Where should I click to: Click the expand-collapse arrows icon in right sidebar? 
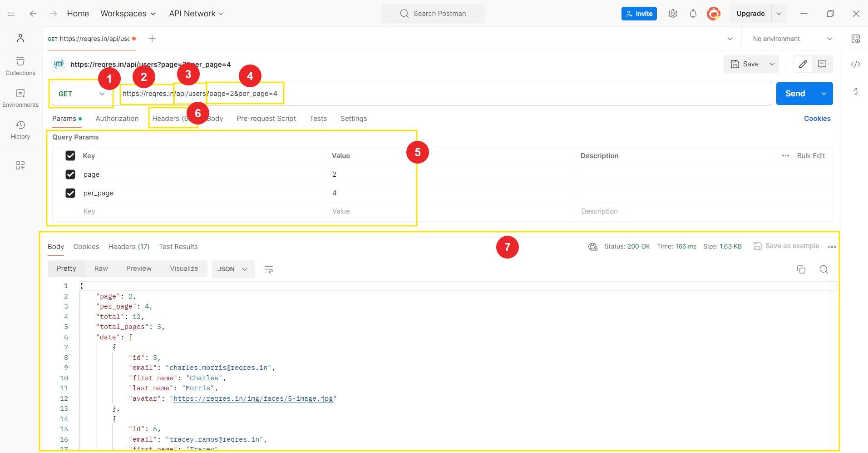pyautogui.click(x=855, y=91)
